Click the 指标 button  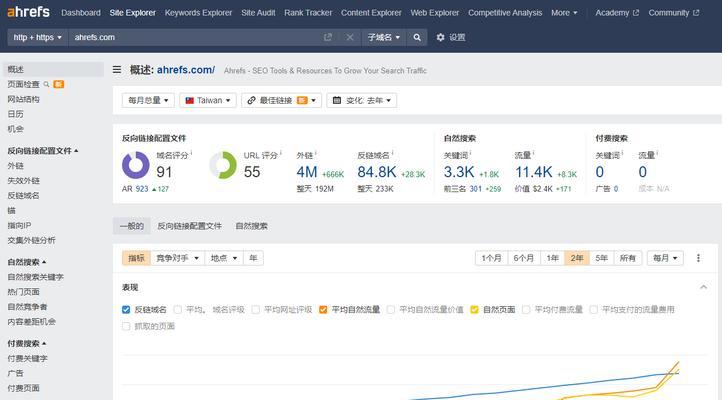coord(136,258)
